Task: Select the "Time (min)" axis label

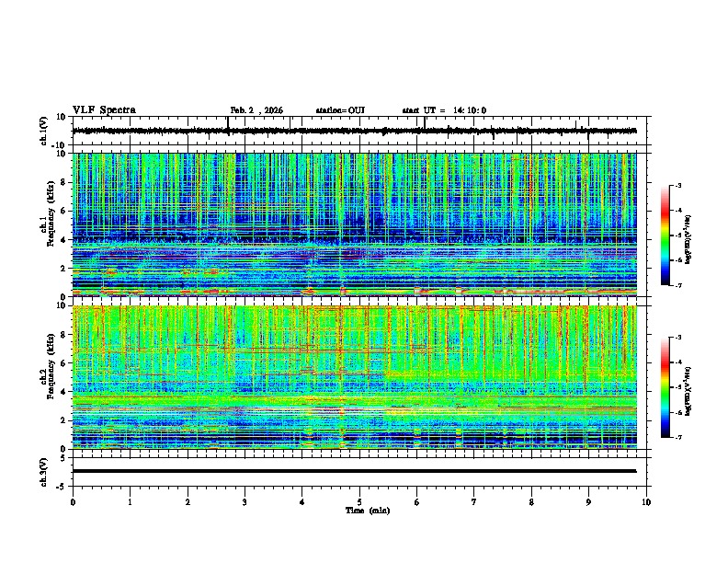Action: pos(368,511)
